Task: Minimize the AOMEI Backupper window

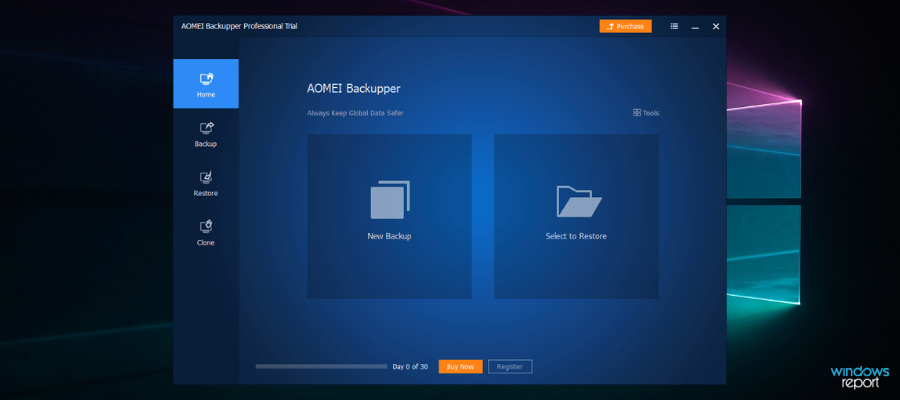Action: tap(695, 26)
